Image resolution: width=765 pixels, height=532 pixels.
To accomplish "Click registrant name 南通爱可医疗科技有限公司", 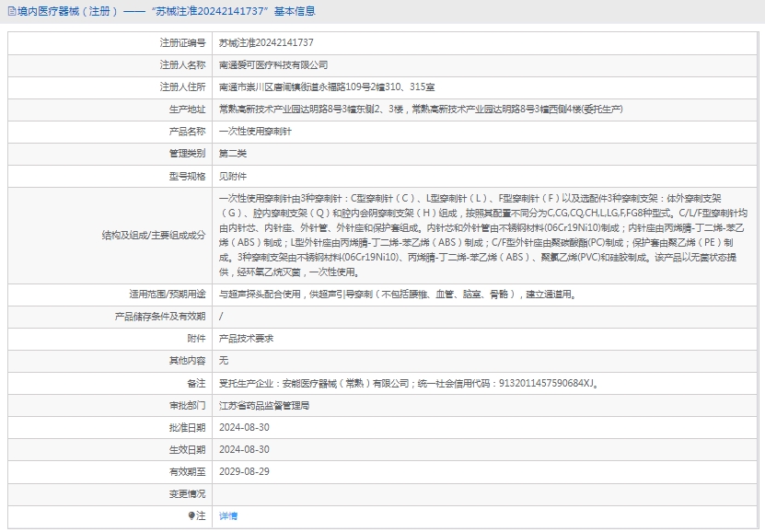I will tap(272, 65).
